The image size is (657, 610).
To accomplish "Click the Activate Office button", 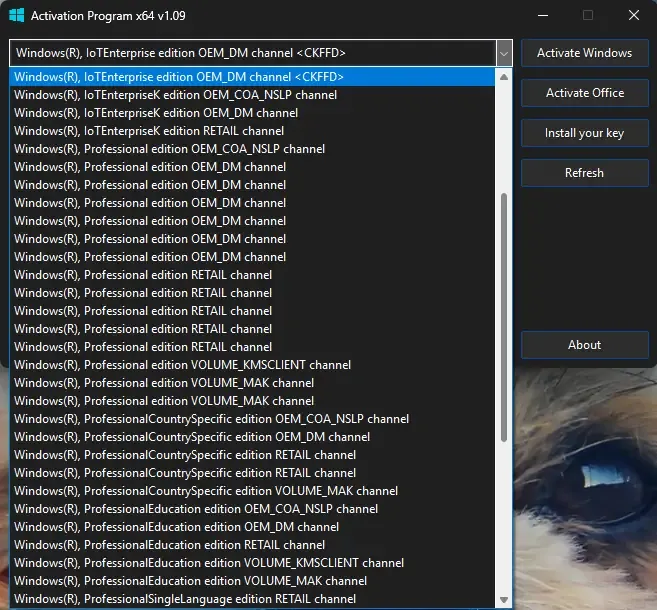I will (x=585, y=93).
